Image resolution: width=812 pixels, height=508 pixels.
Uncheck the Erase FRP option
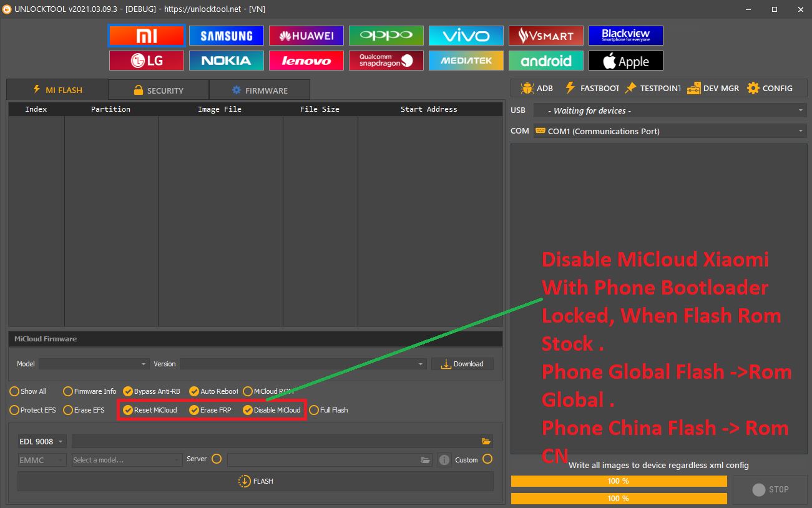[x=210, y=410]
